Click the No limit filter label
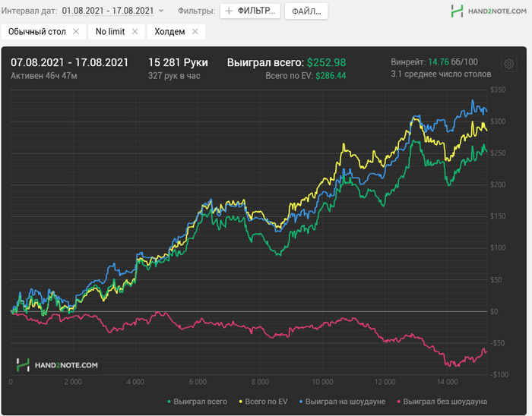Image resolution: width=532 pixels, height=416 pixels. [x=110, y=32]
